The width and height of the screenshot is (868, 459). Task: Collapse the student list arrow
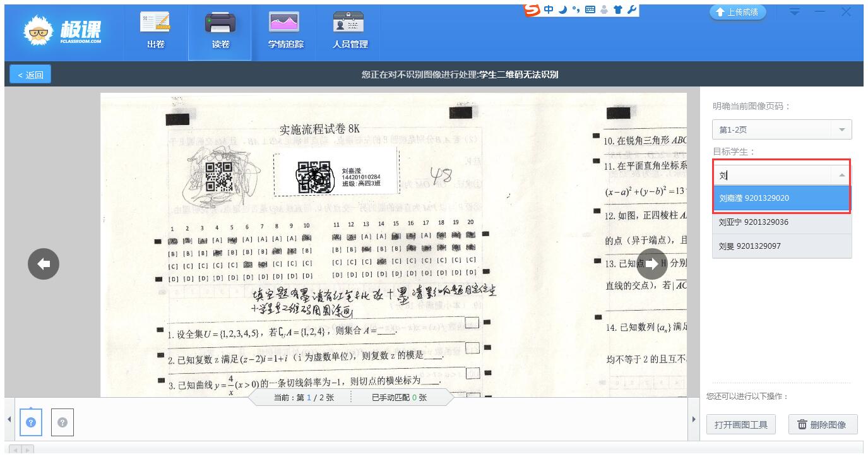pos(842,175)
